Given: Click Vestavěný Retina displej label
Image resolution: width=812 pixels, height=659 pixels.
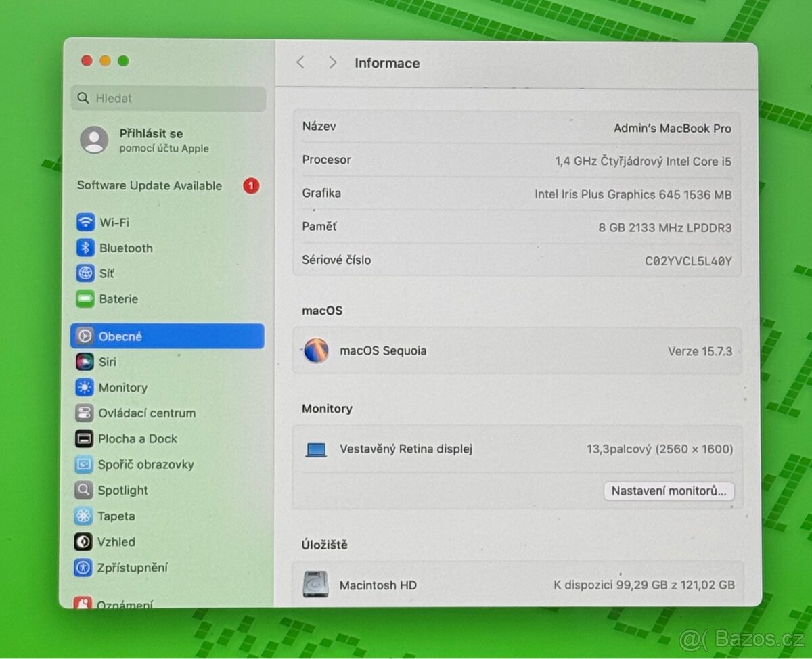Looking at the screenshot, I should point(406,449).
